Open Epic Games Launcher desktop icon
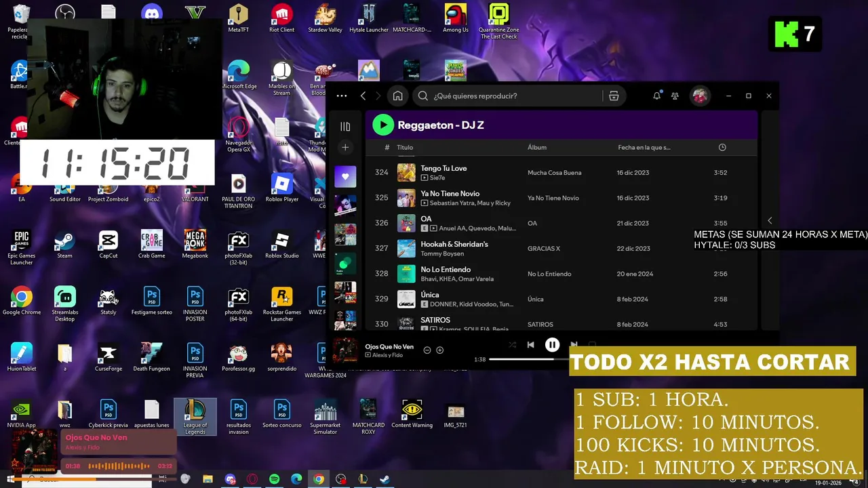This screenshot has width=868, height=488. (21, 247)
